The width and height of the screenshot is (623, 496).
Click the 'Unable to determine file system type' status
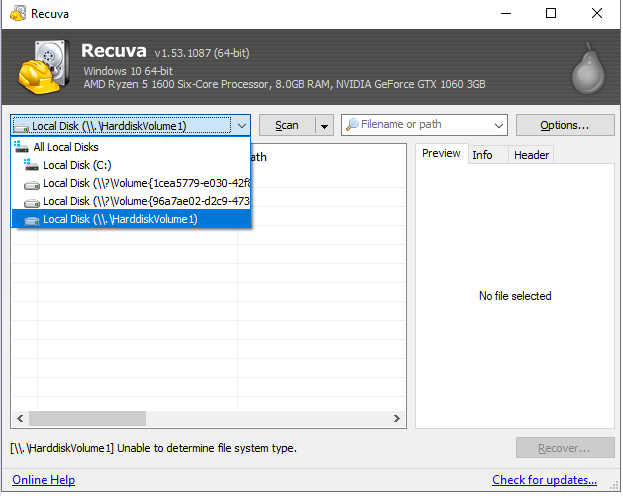153,448
